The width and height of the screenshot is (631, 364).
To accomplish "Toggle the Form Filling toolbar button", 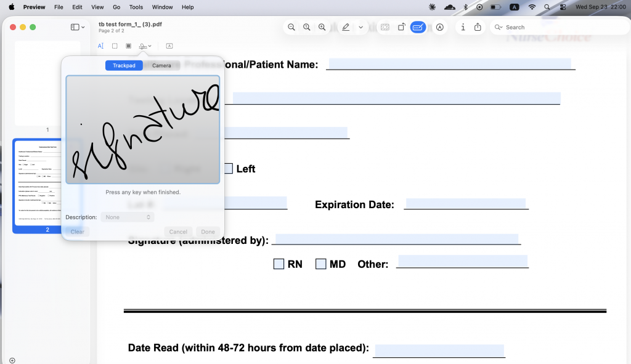I will [418, 27].
